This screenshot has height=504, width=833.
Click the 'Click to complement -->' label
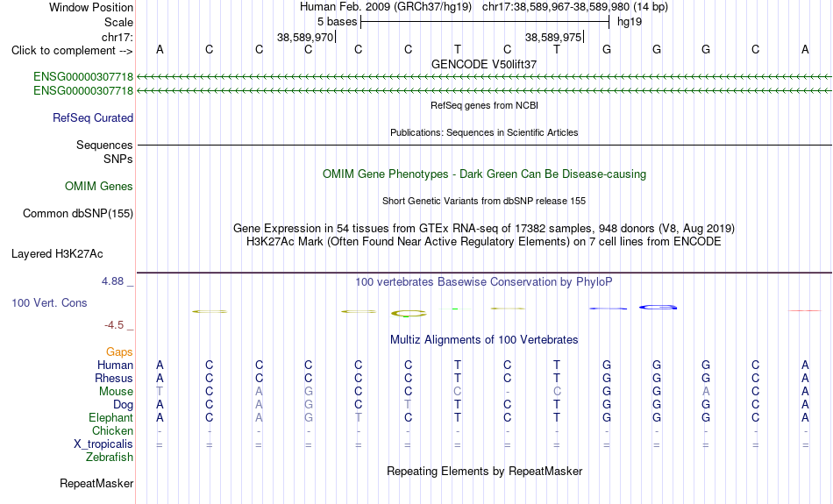[x=72, y=51]
